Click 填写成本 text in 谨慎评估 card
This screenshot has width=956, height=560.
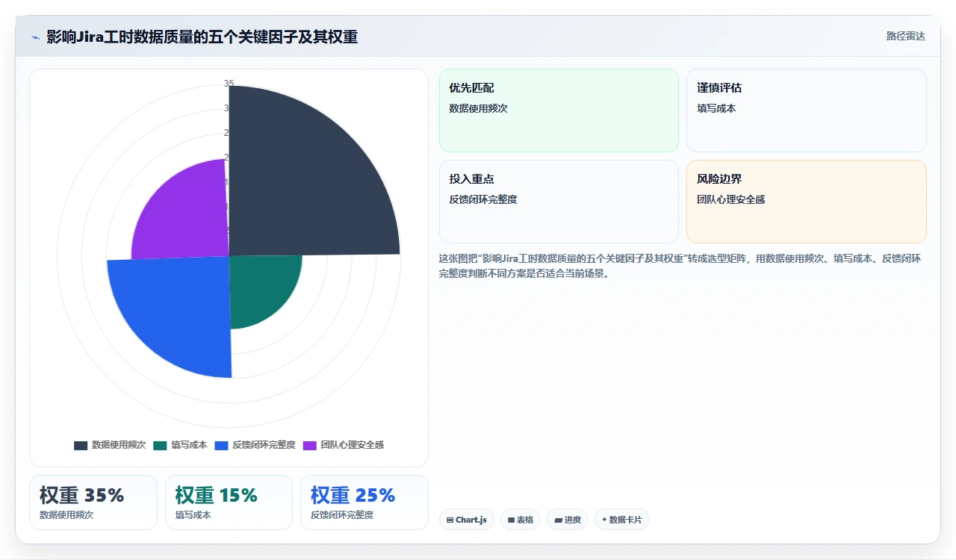pyautogui.click(x=716, y=108)
